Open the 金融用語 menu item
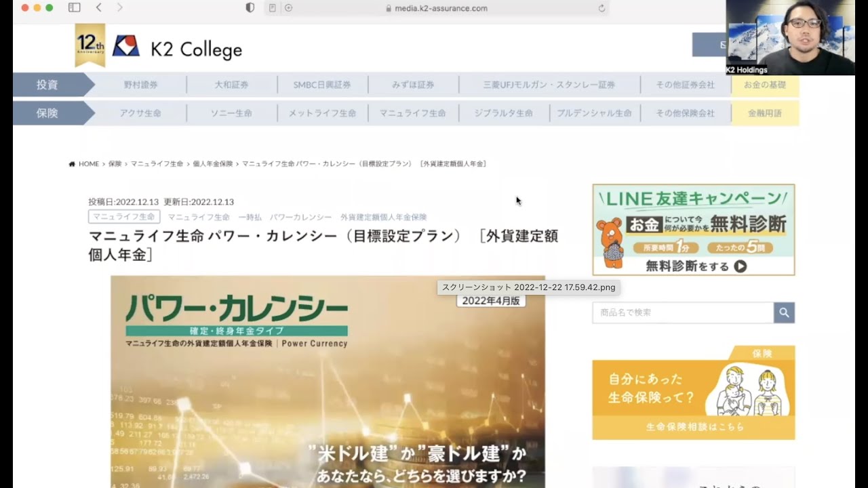Screen dimensions: 868x488 pos(765,113)
